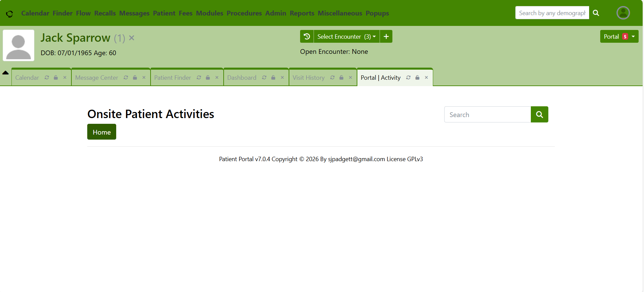The height and width of the screenshot is (292, 644).
Task: Click the Onsite Patient Activities search field
Action: (487, 114)
